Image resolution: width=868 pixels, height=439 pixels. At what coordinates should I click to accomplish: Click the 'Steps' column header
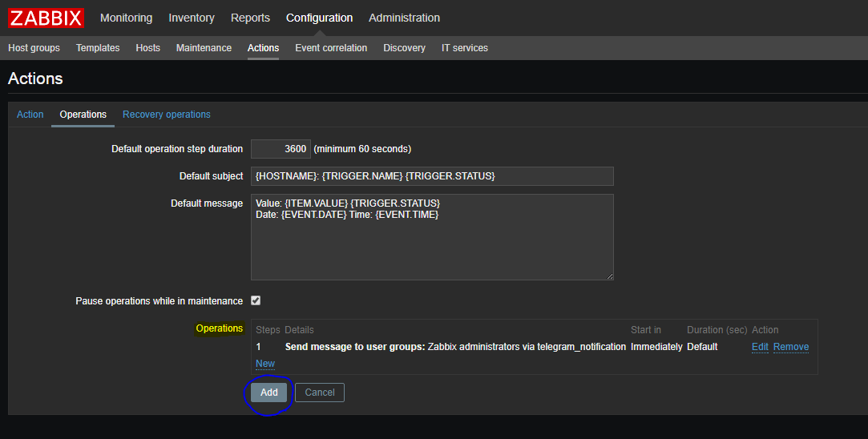click(268, 330)
